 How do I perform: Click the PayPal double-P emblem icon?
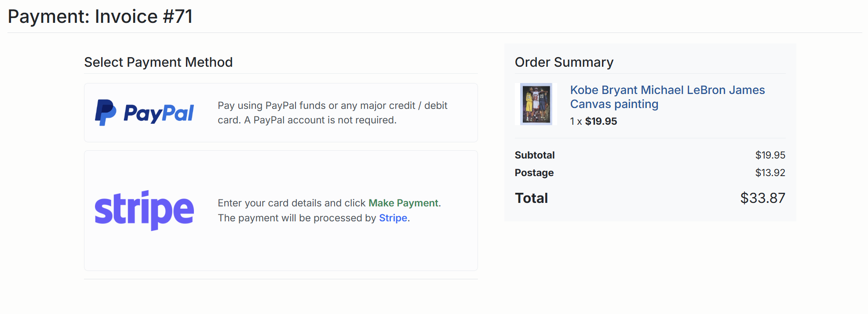(106, 113)
